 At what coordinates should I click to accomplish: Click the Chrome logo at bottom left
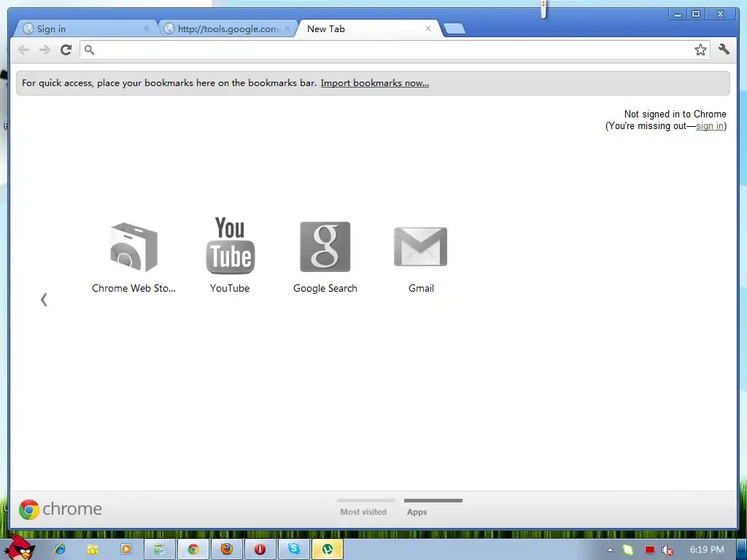pyautogui.click(x=61, y=509)
